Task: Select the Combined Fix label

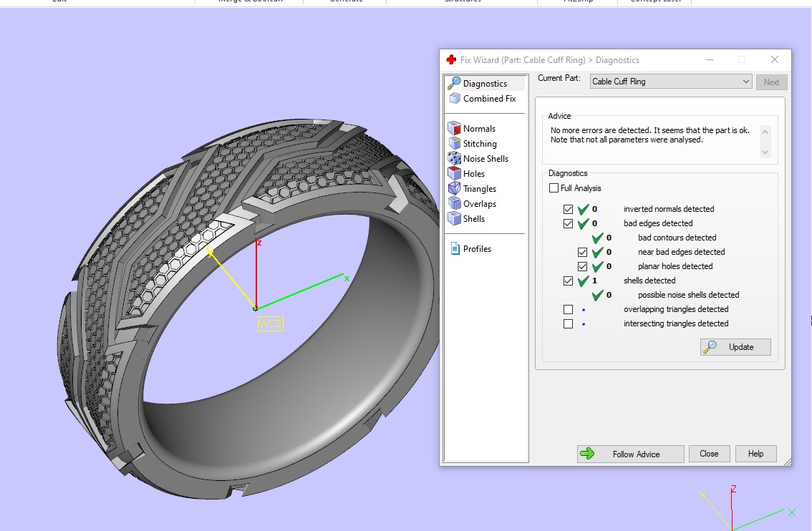Action: pos(489,98)
